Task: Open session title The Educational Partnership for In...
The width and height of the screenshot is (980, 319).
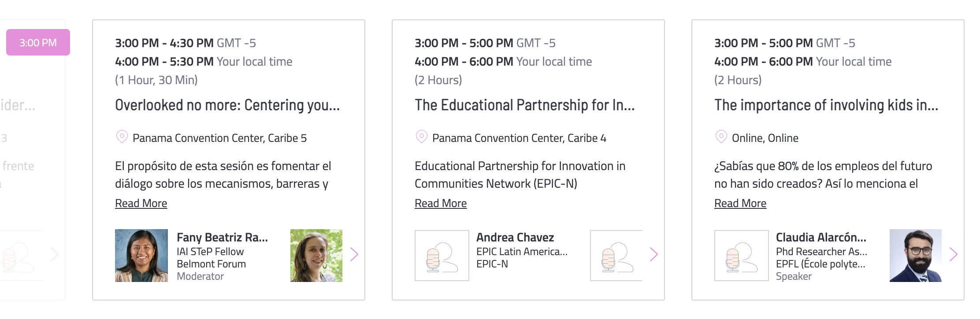Action: [525, 105]
